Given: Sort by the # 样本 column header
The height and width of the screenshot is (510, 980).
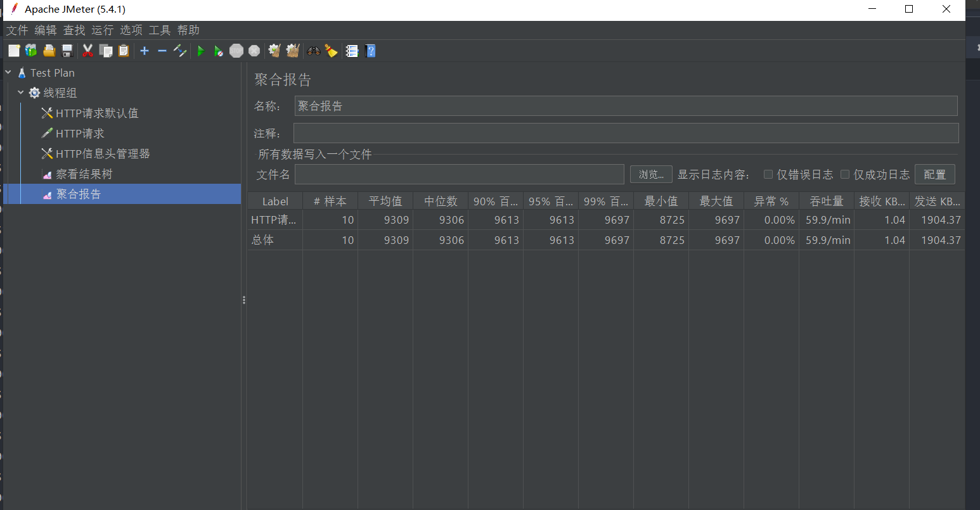Looking at the screenshot, I should 330,201.
